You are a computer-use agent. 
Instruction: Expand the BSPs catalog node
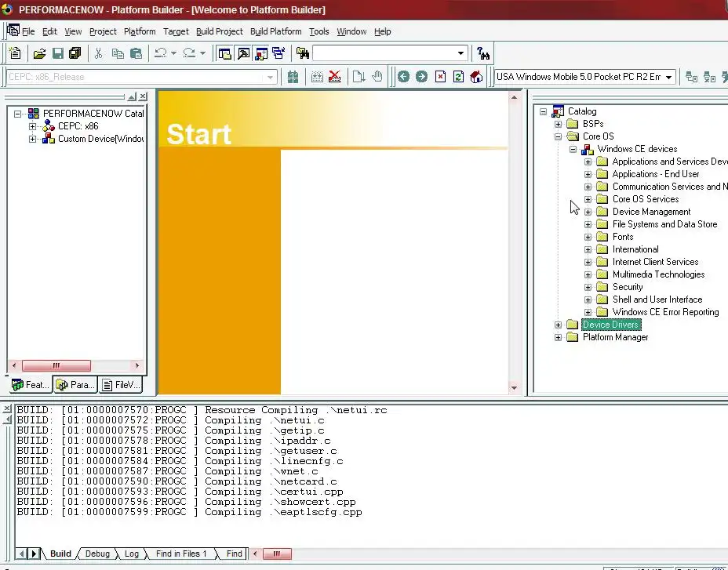tap(558, 124)
